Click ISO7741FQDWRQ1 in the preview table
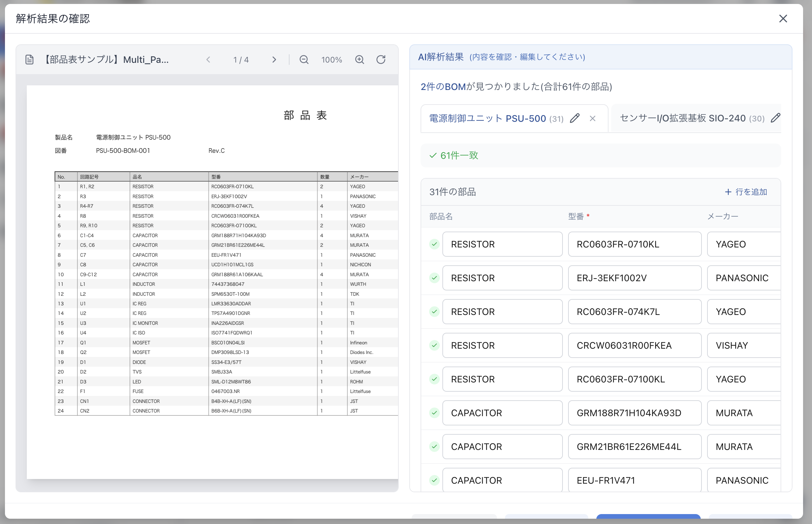812x524 pixels. click(232, 332)
